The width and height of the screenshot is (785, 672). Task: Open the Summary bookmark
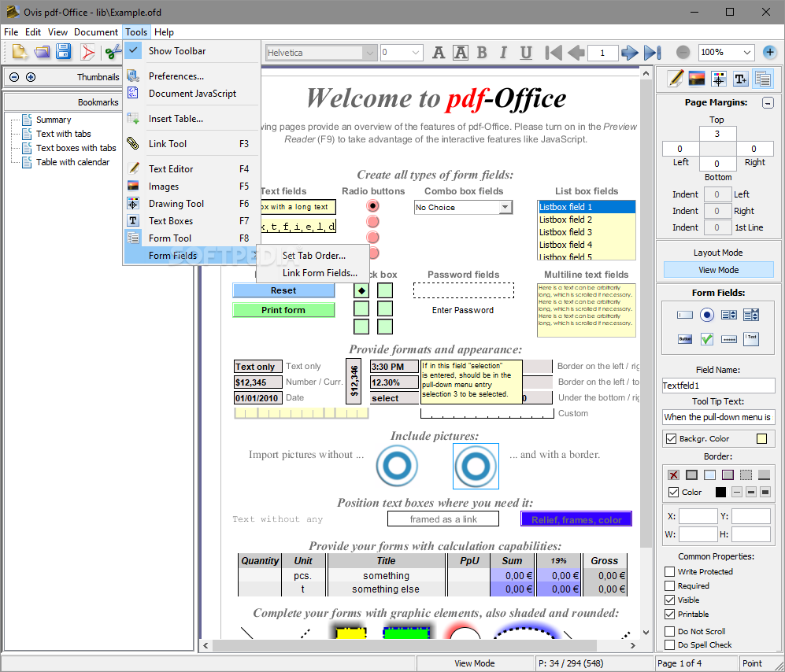[54, 120]
